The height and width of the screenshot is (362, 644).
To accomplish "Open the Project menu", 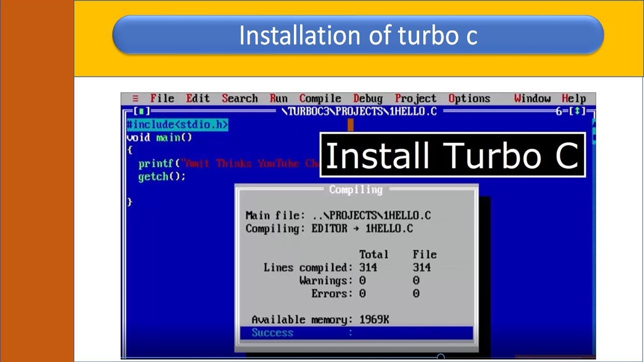I will [416, 99].
